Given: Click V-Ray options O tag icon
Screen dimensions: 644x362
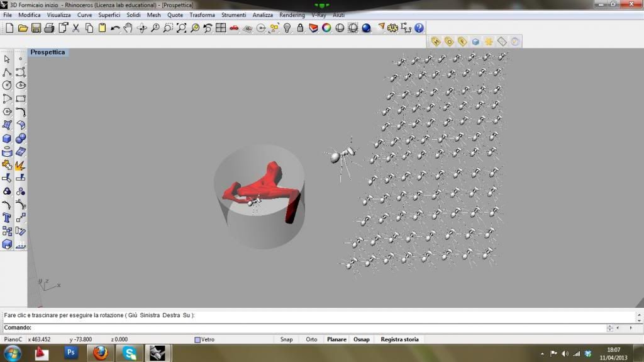Looking at the screenshot, I should tap(449, 42).
